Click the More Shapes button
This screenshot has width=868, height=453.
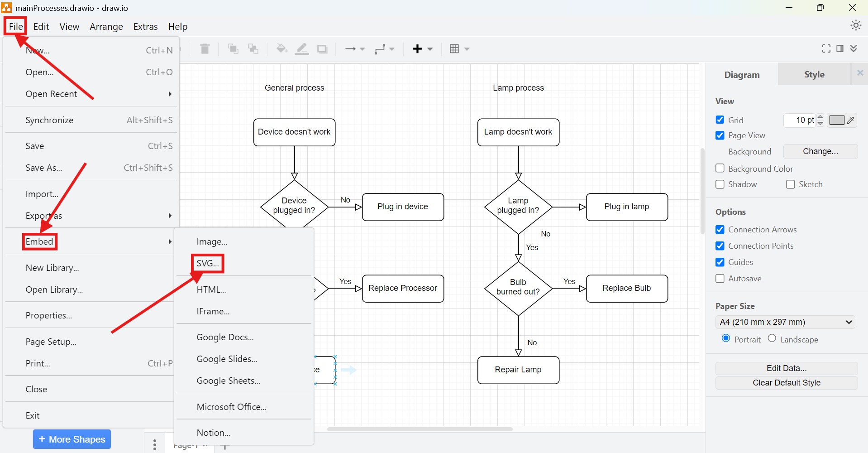(71, 439)
